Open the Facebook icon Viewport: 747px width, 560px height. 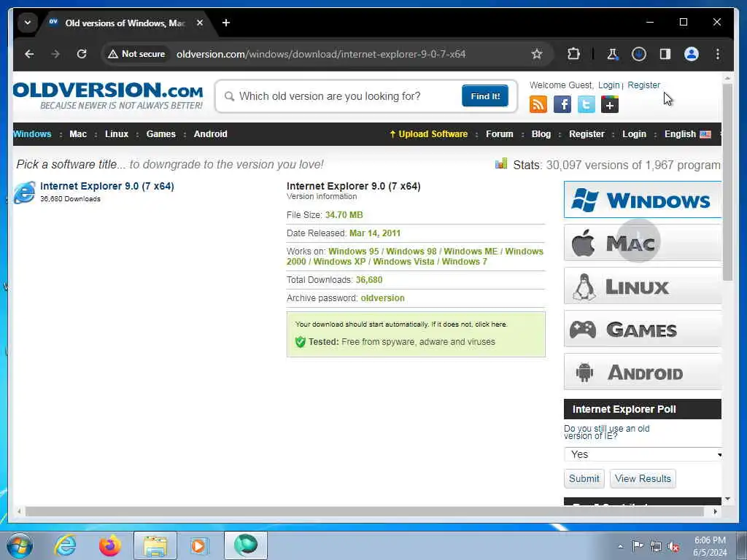(x=562, y=104)
